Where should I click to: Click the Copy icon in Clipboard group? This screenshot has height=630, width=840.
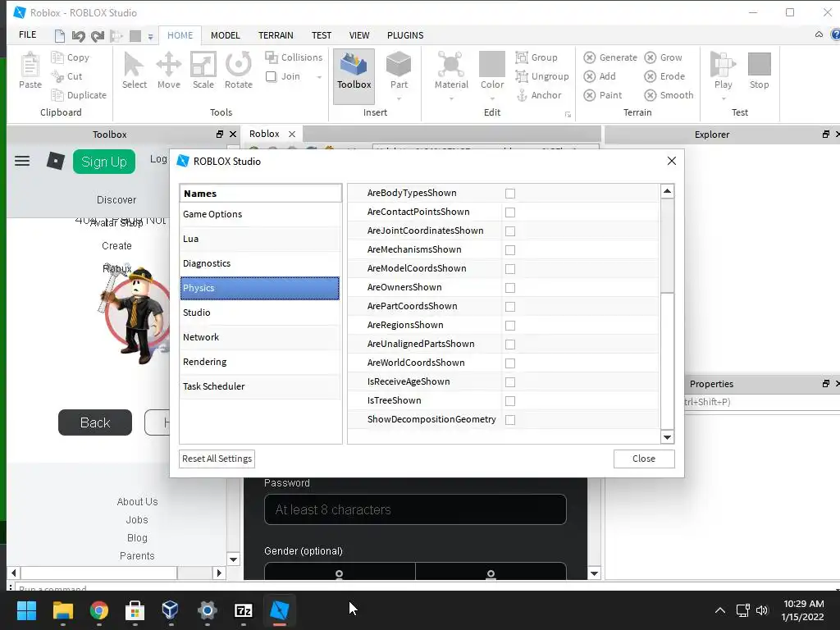point(57,57)
